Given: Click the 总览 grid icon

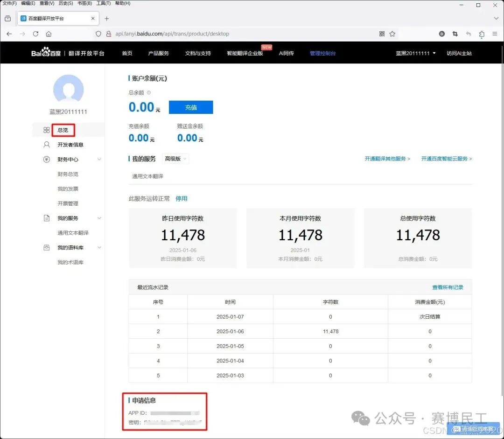Looking at the screenshot, I should [46, 130].
